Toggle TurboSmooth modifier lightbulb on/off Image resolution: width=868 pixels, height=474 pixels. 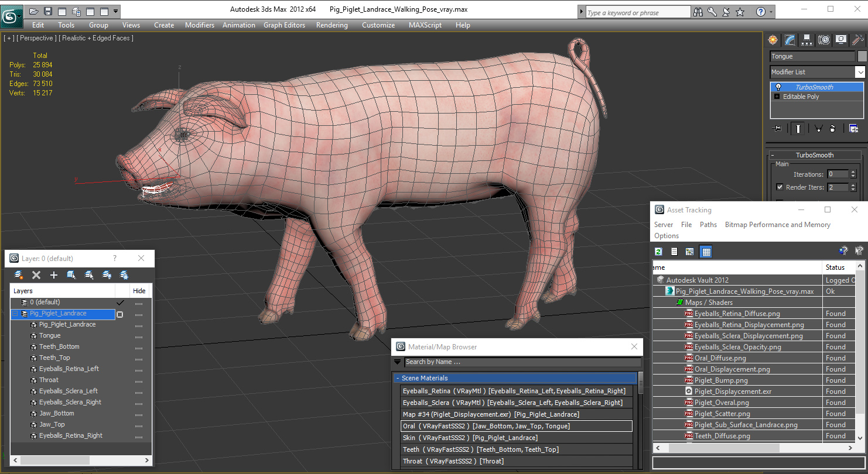[x=778, y=87]
